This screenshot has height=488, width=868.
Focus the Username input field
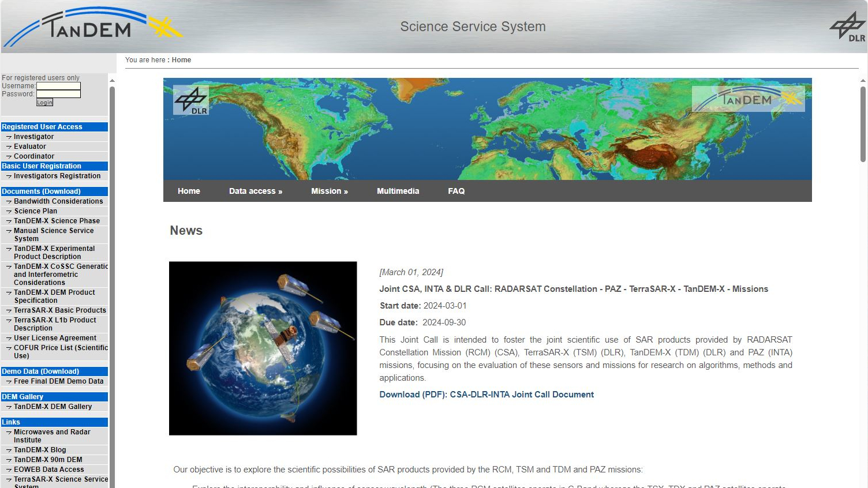[x=58, y=86]
